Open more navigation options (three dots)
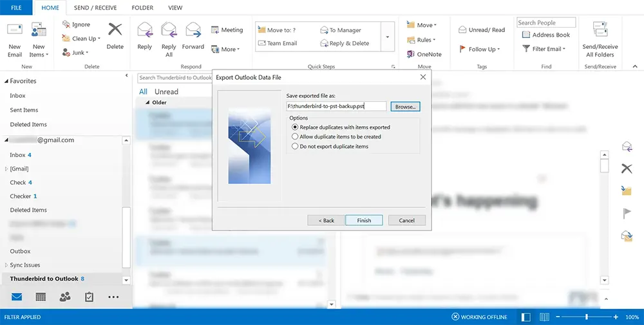 pos(113,297)
